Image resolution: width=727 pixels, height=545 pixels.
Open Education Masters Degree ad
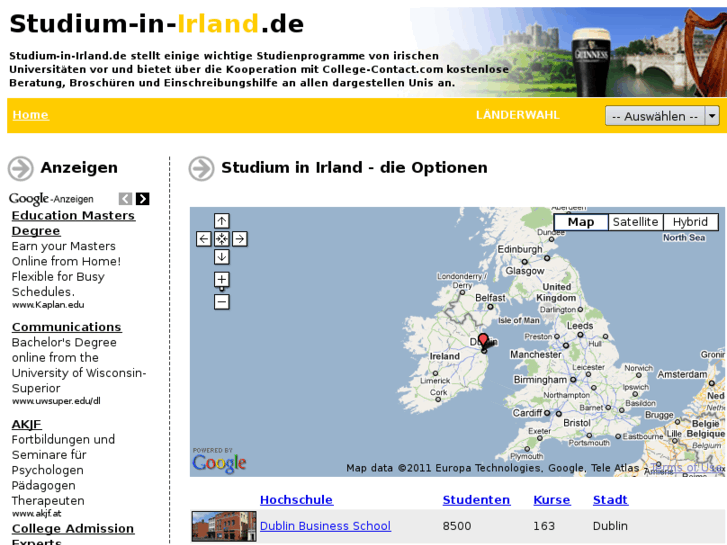coord(73,223)
